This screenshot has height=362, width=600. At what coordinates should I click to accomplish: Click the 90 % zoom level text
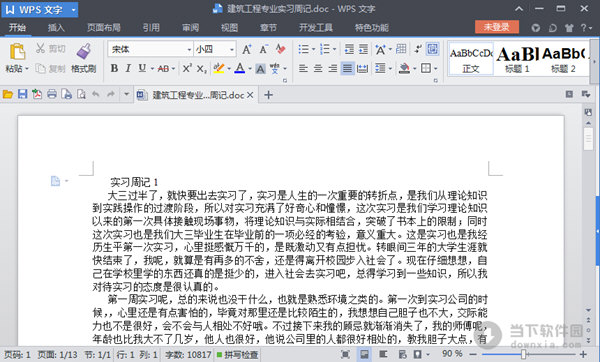pyautogui.click(x=452, y=354)
